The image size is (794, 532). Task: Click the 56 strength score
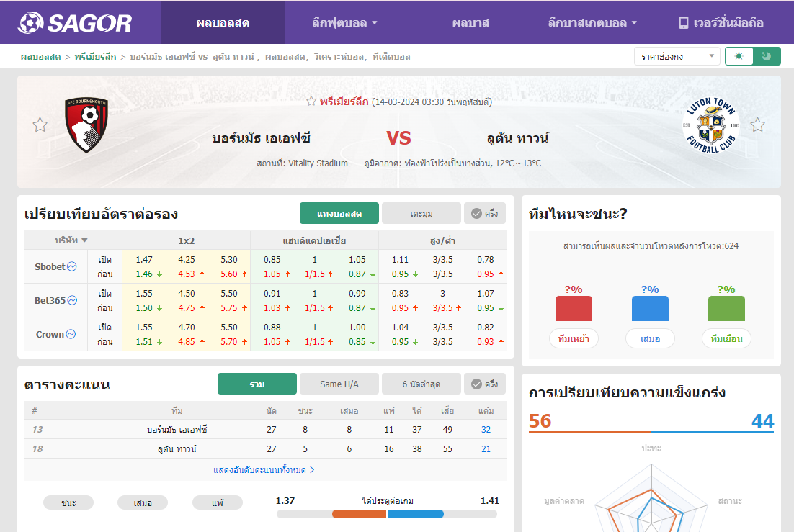pos(540,420)
